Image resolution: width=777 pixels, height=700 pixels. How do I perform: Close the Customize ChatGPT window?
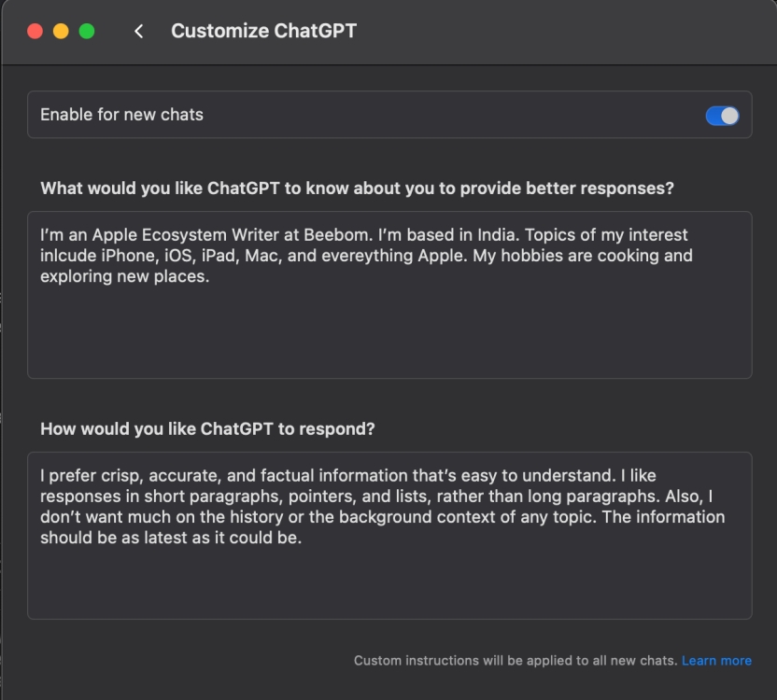click(x=35, y=31)
